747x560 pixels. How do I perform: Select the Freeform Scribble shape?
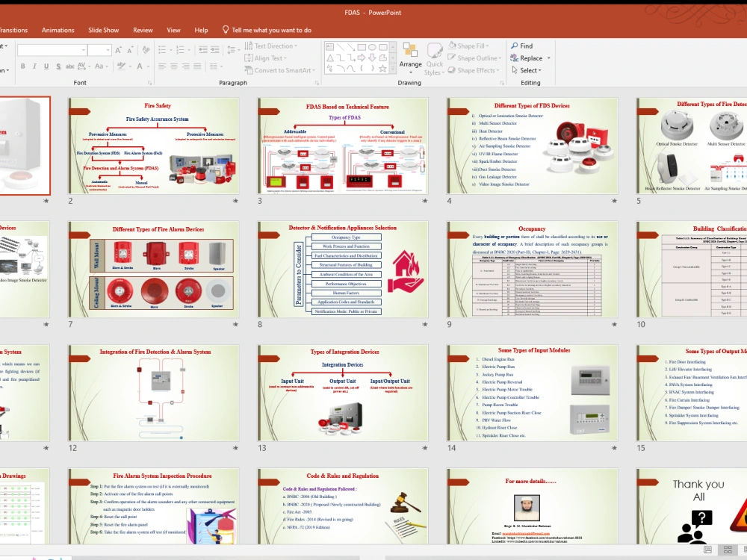[x=329, y=69]
